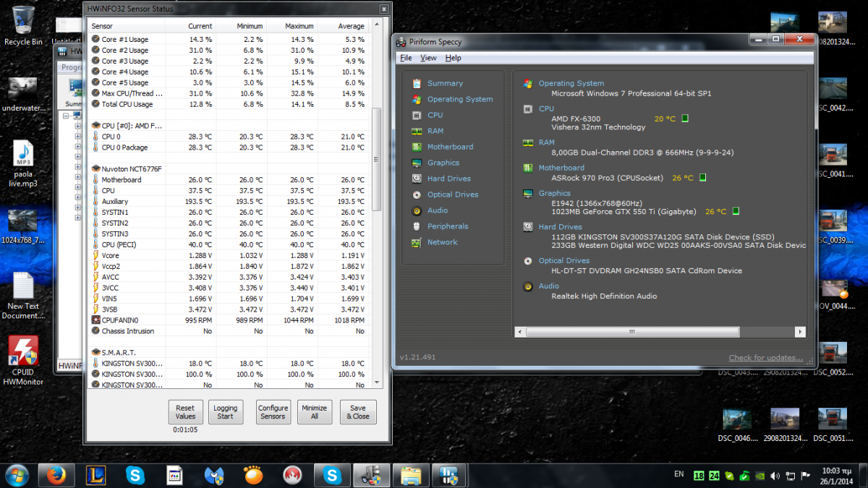The height and width of the screenshot is (488, 868).
Task: Click the Hard Drives heading in summary
Action: point(560,226)
